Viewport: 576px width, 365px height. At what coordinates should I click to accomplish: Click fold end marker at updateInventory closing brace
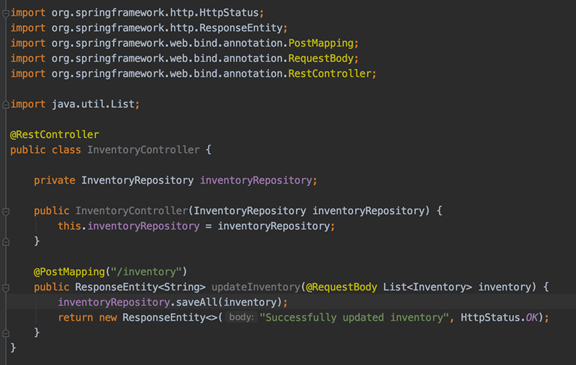(x=6, y=333)
